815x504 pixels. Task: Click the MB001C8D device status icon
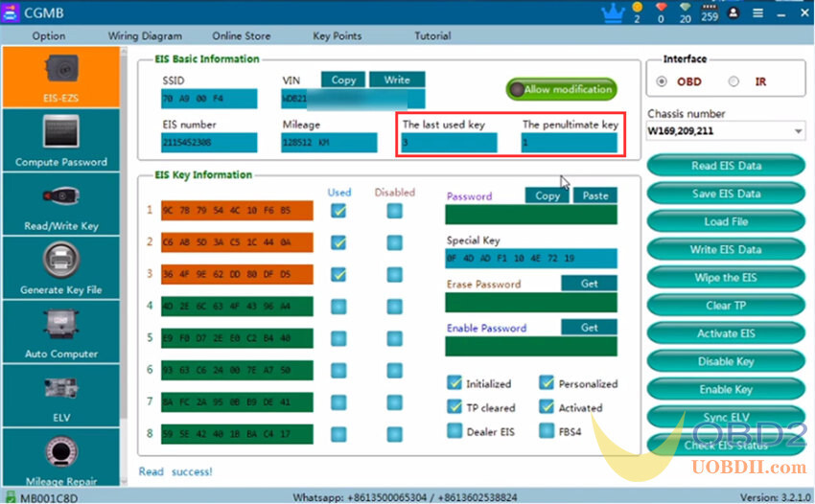click(11, 497)
